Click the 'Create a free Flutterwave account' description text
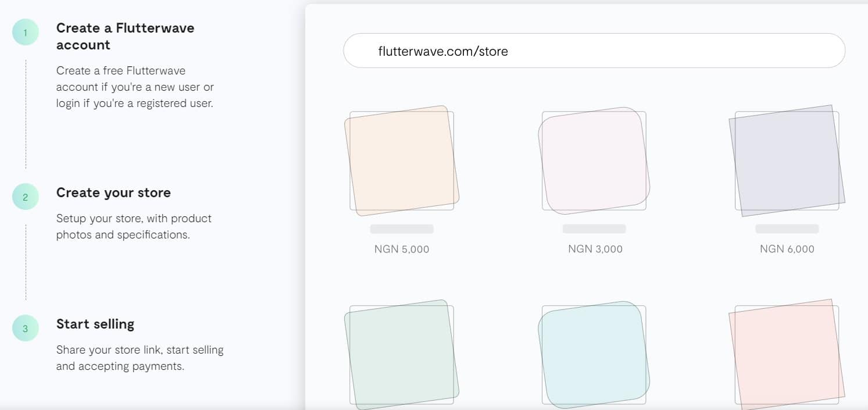 (x=135, y=87)
